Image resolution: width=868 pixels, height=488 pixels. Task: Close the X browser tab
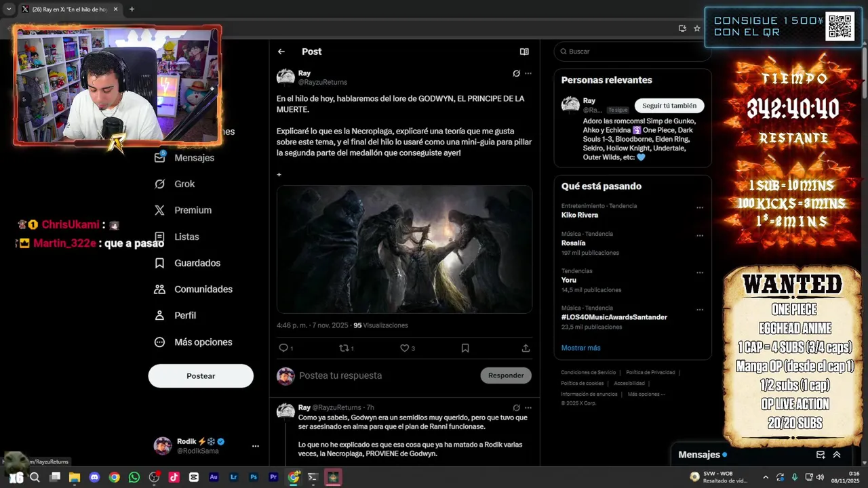pos(115,9)
